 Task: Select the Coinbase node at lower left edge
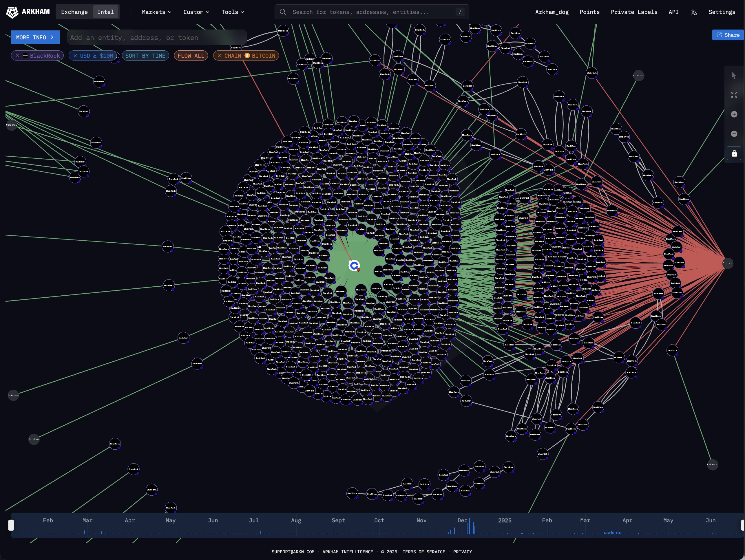point(13,395)
